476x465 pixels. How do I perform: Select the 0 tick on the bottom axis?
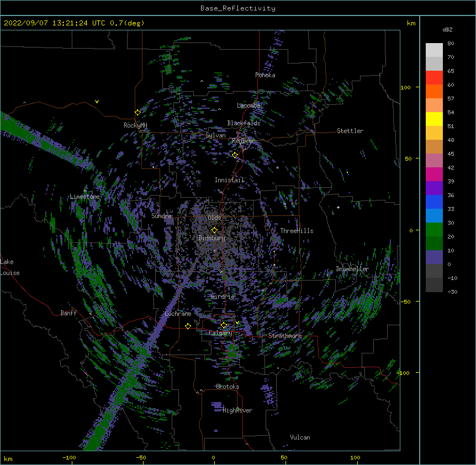tap(213, 457)
